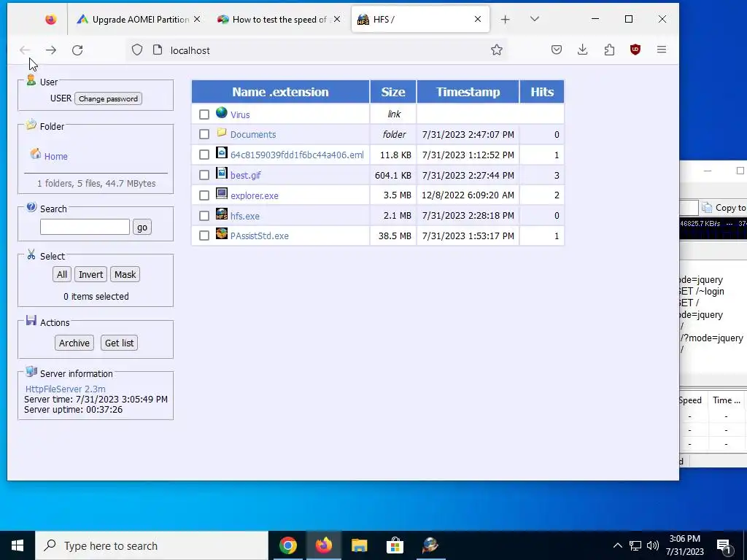Screen dimensions: 747x560
Task: Click the Archive button
Action: pos(74,343)
